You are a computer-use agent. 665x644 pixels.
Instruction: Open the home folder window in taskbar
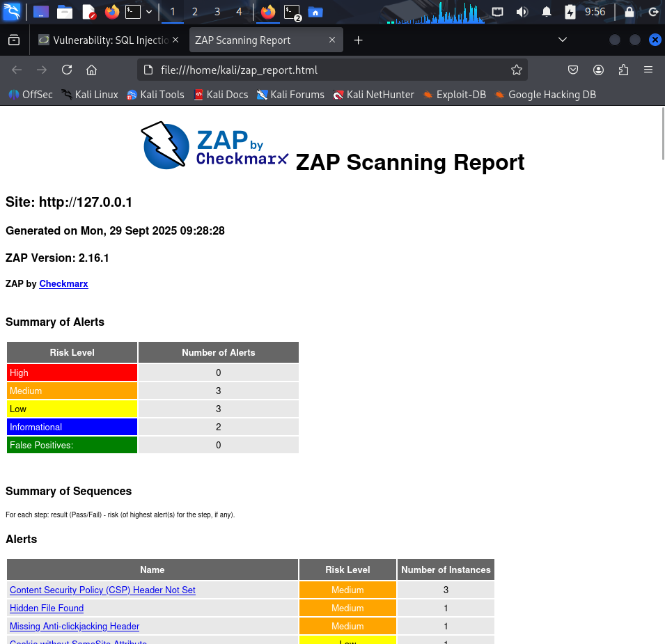pyautogui.click(x=315, y=13)
